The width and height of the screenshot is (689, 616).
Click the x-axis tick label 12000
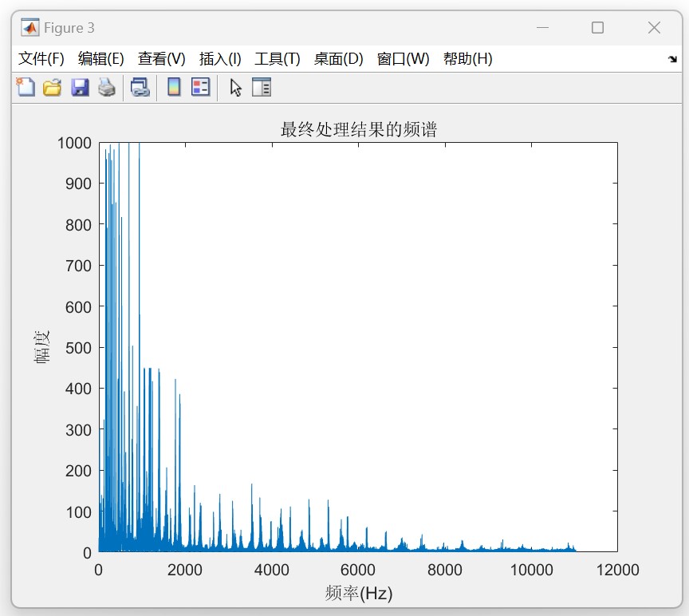pos(617,570)
